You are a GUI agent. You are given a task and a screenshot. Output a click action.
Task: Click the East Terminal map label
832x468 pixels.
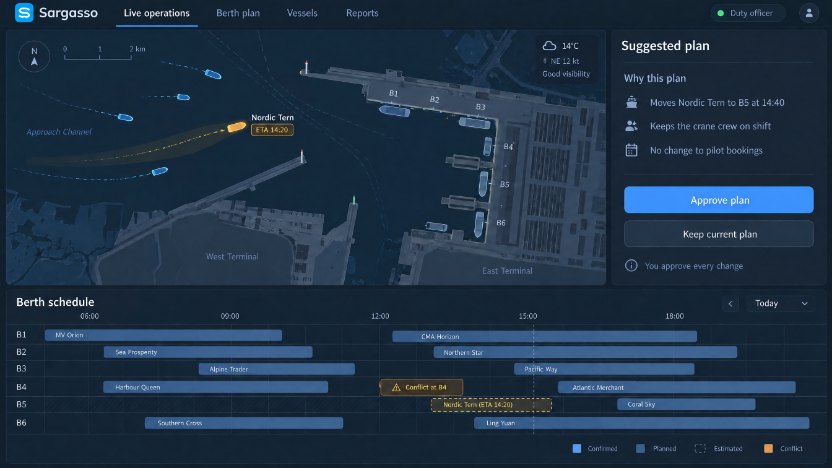click(507, 271)
